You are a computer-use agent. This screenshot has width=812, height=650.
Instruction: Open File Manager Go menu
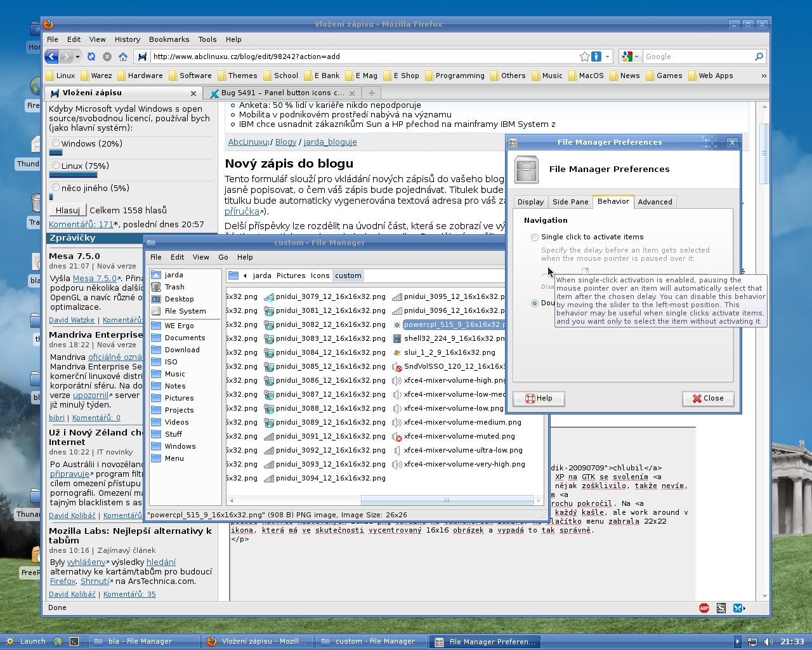(x=223, y=257)
